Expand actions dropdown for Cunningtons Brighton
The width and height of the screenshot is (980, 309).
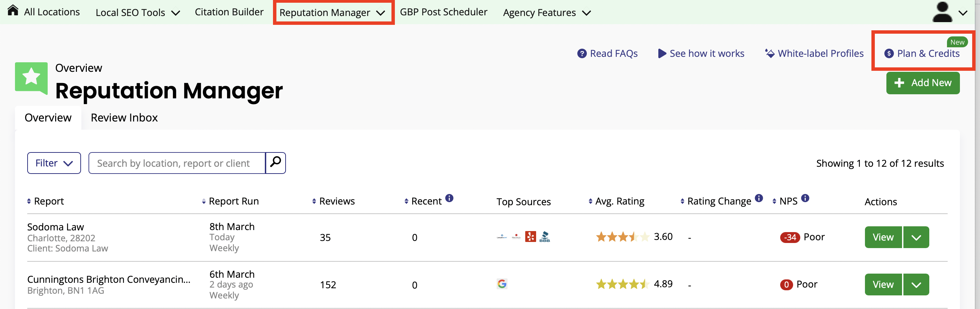(x=916, y=284)
